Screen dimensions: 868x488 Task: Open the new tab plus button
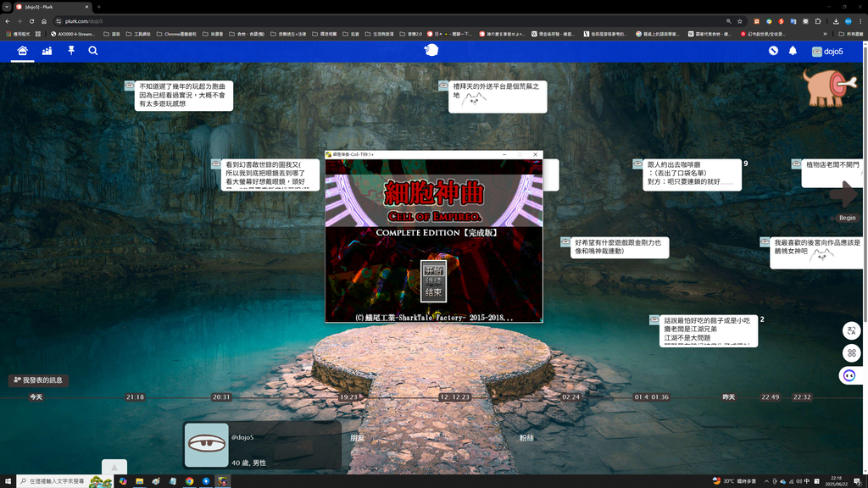(x=98, y=7)
